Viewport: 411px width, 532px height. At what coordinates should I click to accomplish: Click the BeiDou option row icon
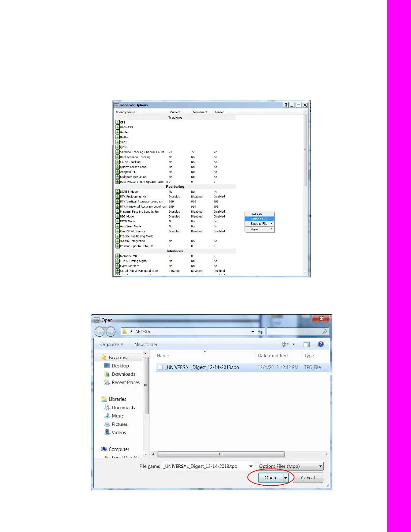(x=118, y=137)
